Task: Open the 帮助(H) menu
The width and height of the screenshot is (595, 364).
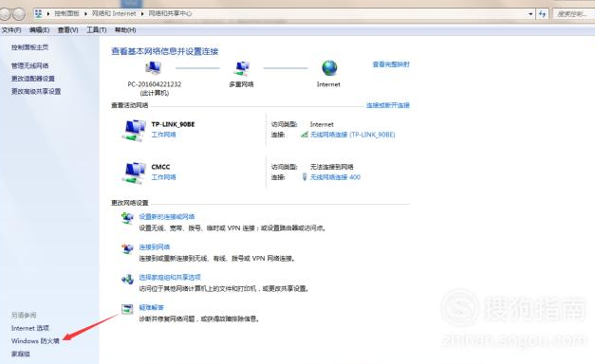Action: pos(125,30)
